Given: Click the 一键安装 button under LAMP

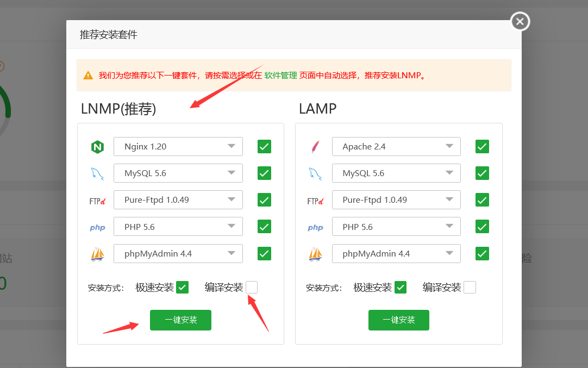Looking at the screenshot, I should tap(399, 320).
